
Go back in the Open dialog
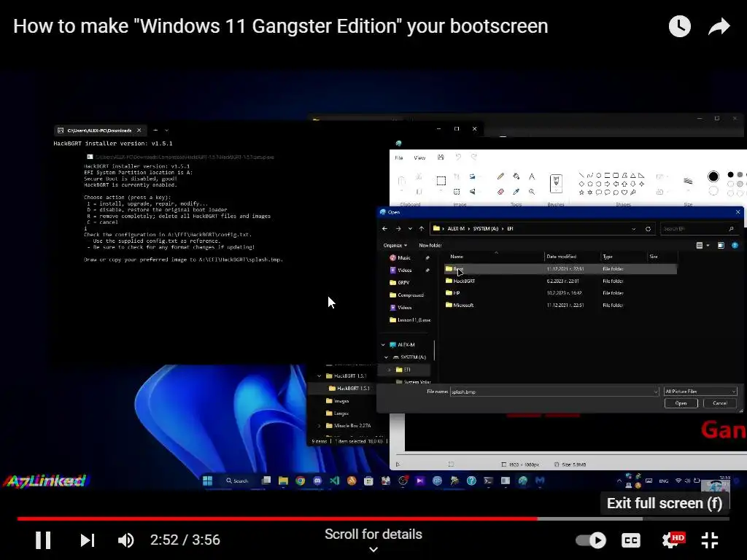click(384, 228)
